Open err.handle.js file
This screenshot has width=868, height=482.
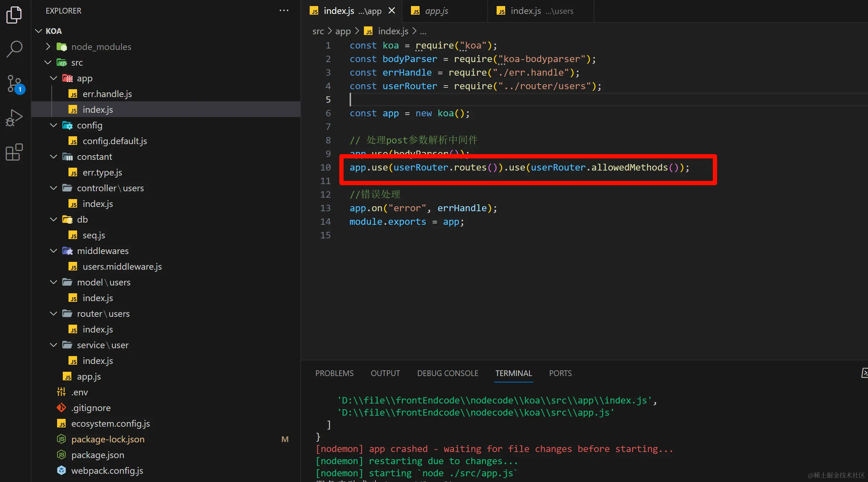(166, 94)
